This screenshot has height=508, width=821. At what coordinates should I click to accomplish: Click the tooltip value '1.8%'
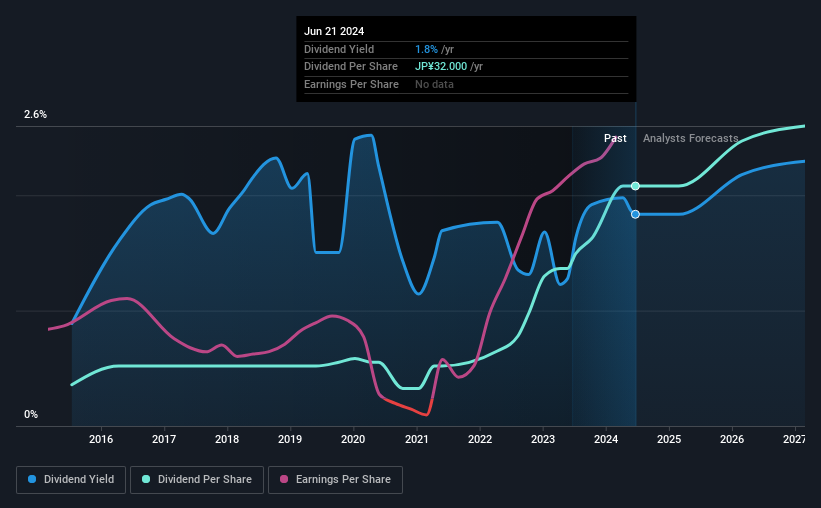tap(426, 49)
